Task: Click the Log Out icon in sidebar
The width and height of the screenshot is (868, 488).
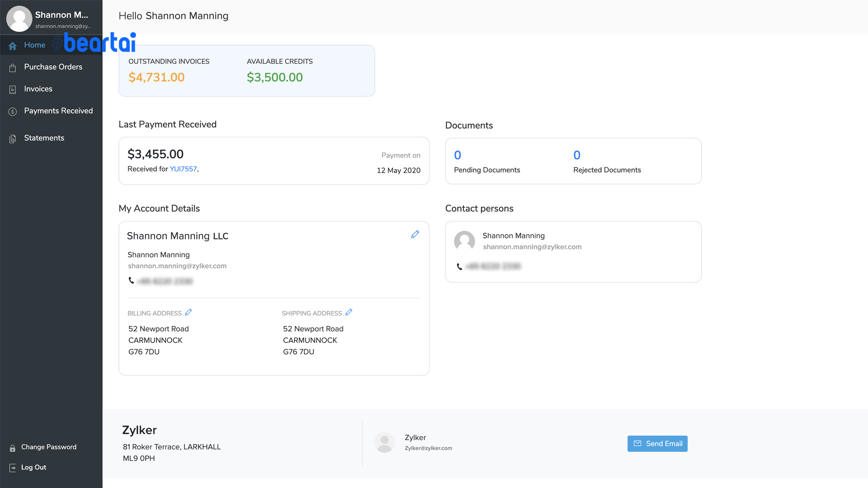Action: [x=13, y=467]
